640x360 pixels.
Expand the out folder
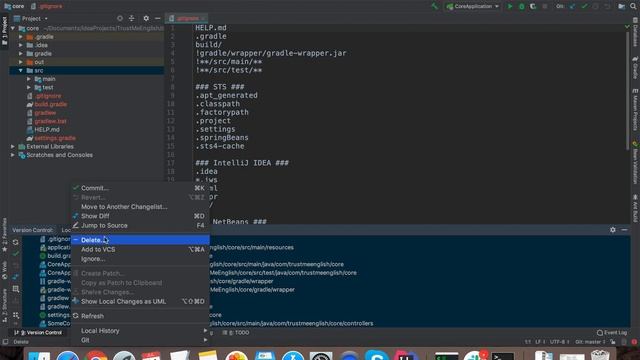point(21,62)
